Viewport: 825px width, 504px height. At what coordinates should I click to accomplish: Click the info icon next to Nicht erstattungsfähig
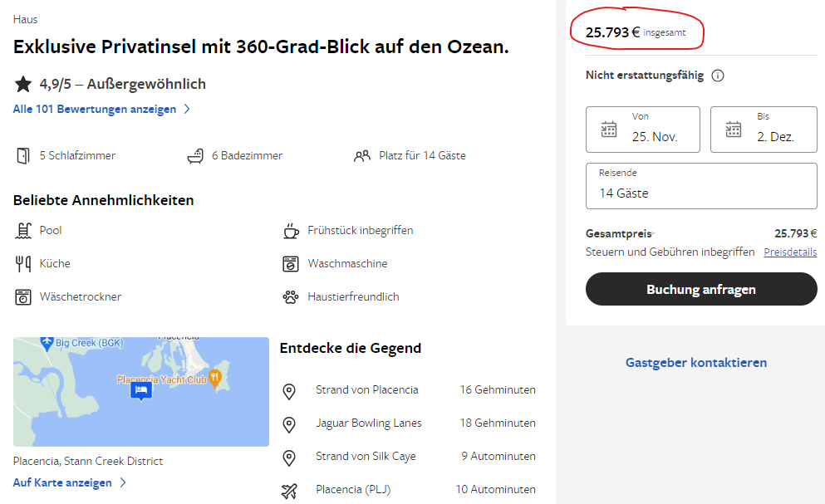tap(718, 76)
